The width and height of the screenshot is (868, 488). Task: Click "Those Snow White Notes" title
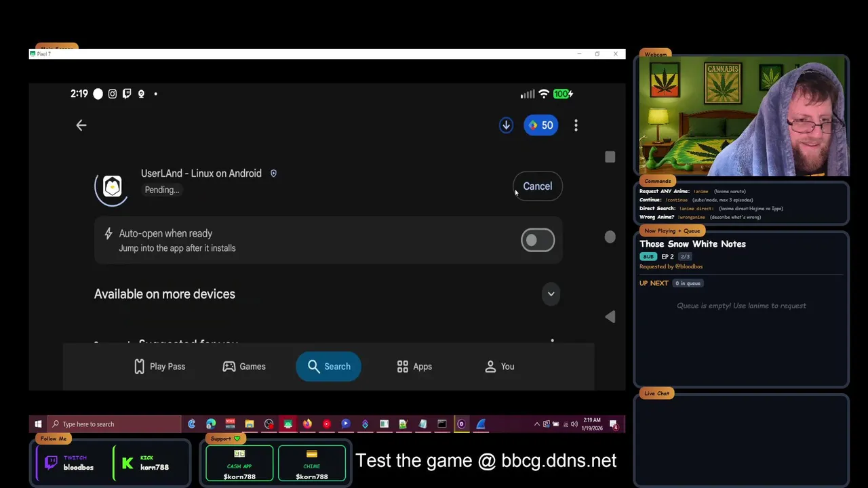click(x=692, y=244)
